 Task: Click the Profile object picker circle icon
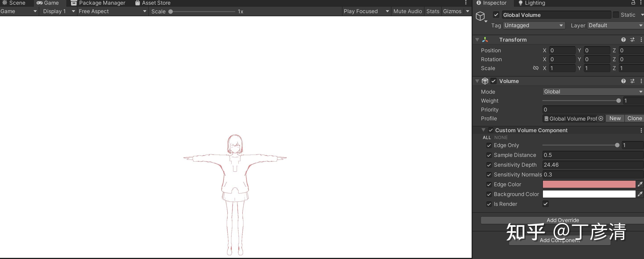pyautogui.click(x=601, y=118)
